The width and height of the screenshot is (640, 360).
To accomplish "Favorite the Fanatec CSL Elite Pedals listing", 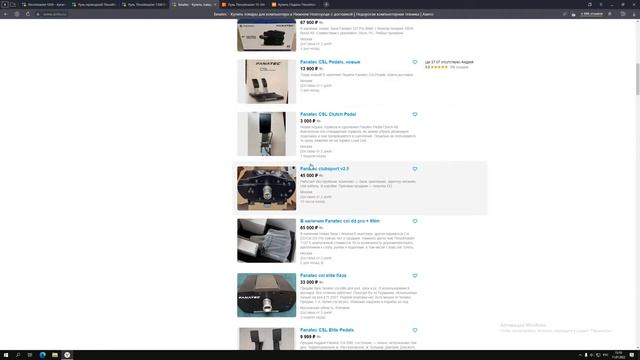I will (x=415, y=330).
